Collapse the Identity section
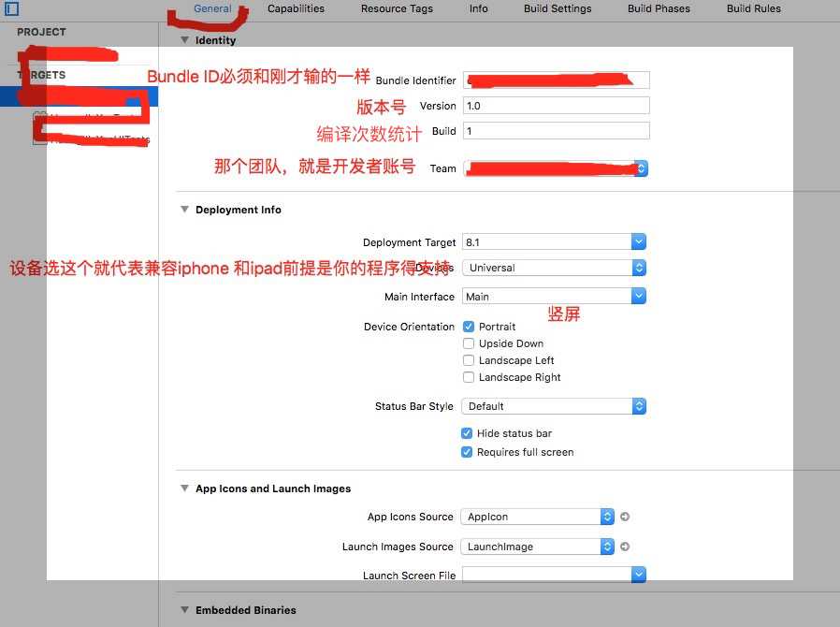The width and height of the screenshot is (840, 627). click(x=185, y=39)
